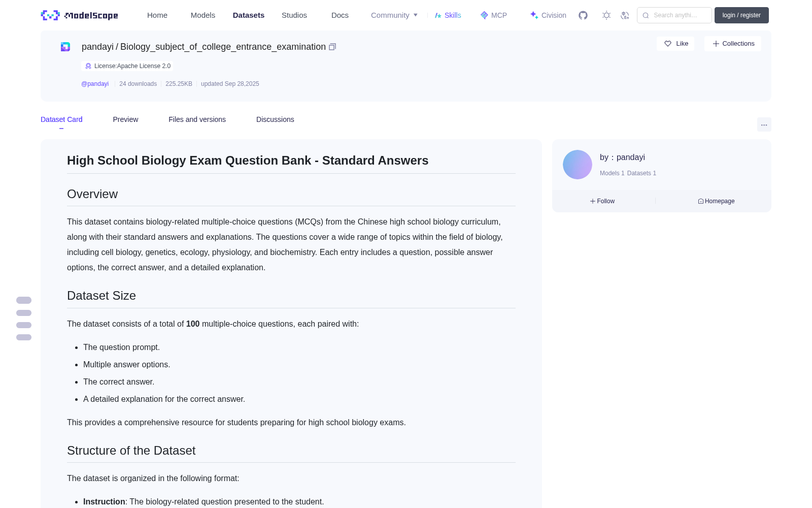812x508 pixels.
Task: Open the three-dot more options button
Action: click(764, 124)
